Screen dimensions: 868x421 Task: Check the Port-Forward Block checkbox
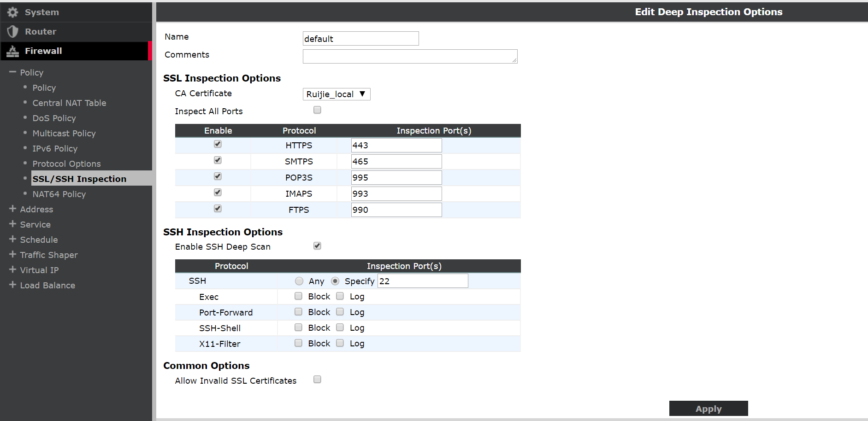298,311
